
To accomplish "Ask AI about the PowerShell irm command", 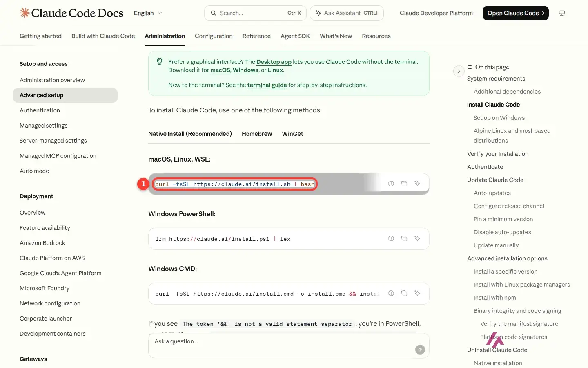I will coord(417,238).
